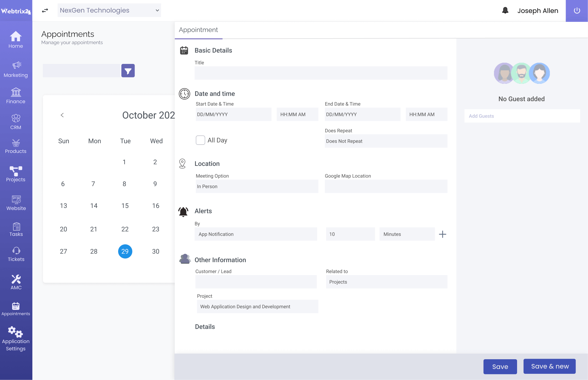This screenshot has width=588, height=380.
Task: Select October 15 in calendar
Action: tap(125, 206)
